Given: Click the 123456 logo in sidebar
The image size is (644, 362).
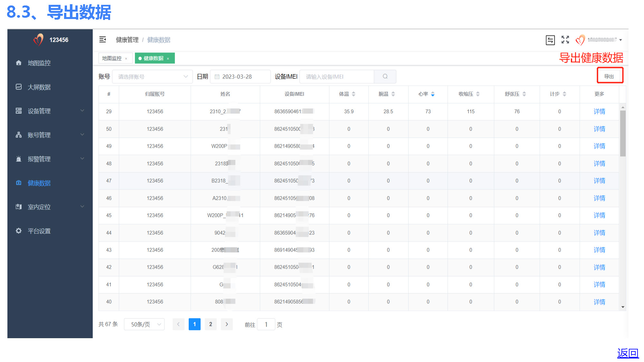Looking at the screenshot, I should tap(51, 40).
